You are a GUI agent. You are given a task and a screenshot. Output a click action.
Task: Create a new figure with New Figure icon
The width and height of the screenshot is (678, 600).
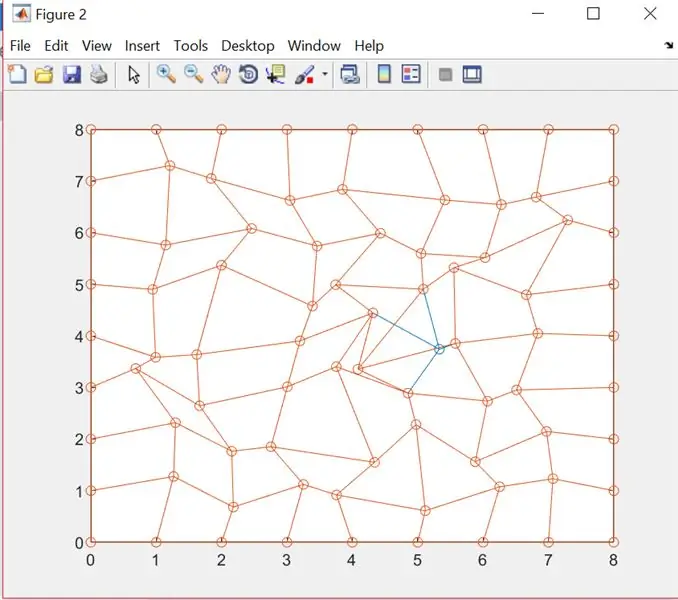click(x=17, y=75)
